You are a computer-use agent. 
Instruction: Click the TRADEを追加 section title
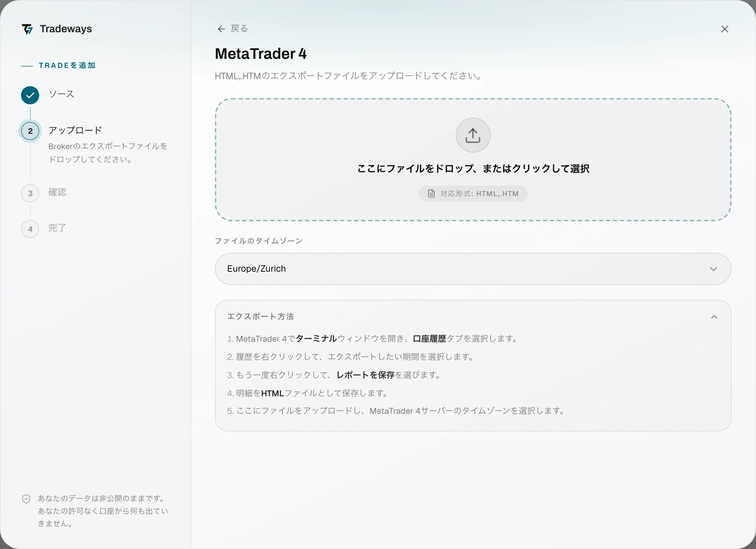pos(67,65)
